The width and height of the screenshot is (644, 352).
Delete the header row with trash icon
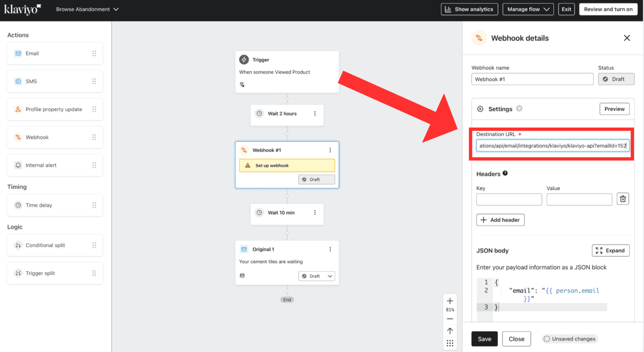(x=623, y=199)
